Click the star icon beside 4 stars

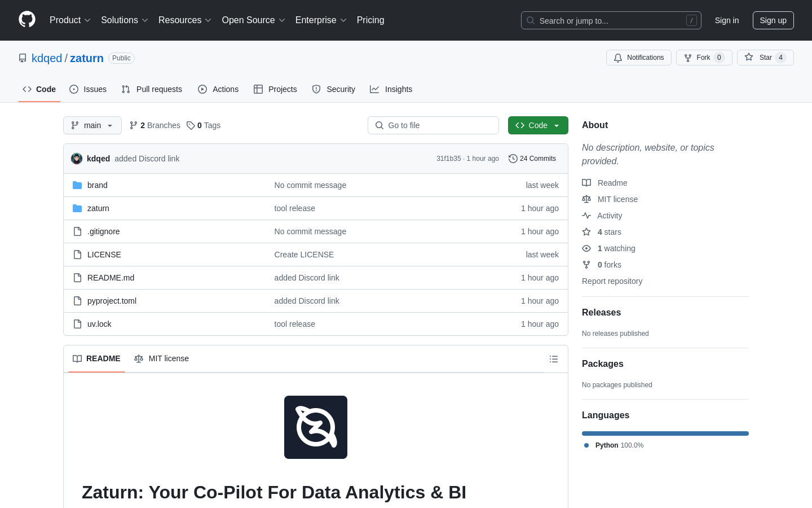586,232
